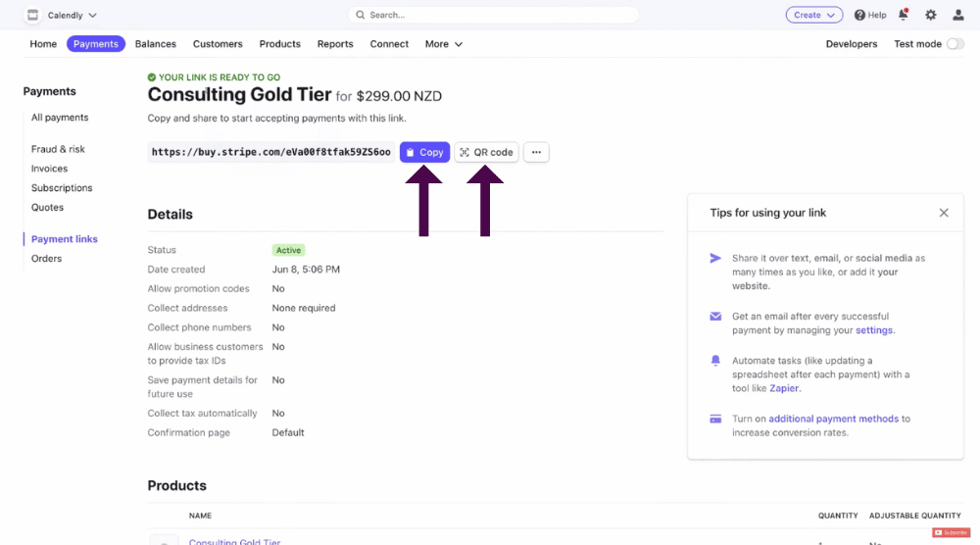This screenshot has height=545, width=980.
Task: Click the NAME column header
Action: [x=200, y=516]
